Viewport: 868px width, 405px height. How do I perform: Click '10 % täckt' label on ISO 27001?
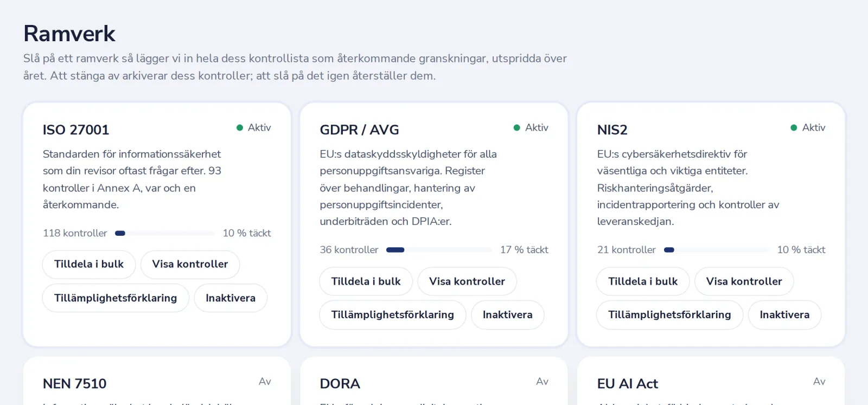(247, 233)
